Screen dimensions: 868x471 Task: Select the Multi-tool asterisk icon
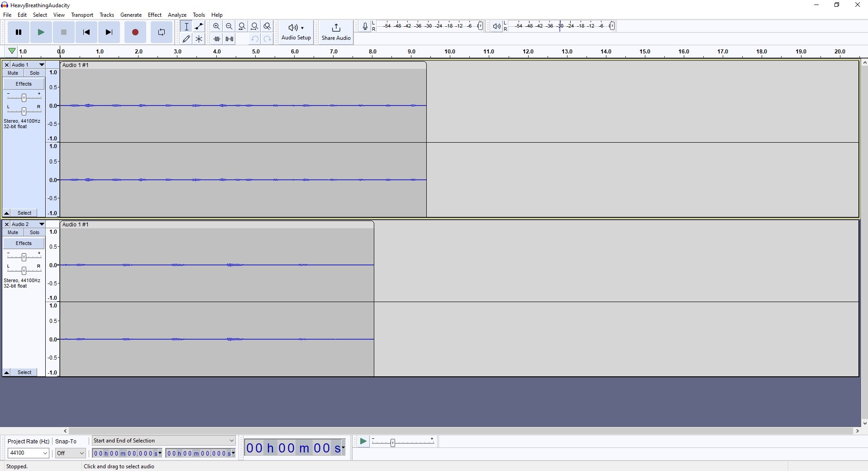(x=199, y=39)
